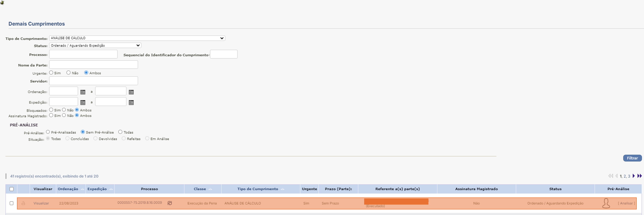Click the Status column header
The height and width of the screenshot is (215, 644).
coord(555,189)
